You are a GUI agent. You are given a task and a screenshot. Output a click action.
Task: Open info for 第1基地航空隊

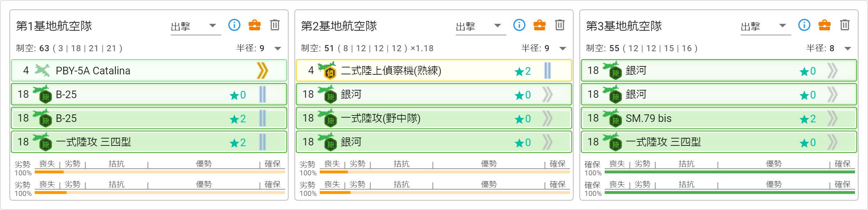click(x=234, y=25)
